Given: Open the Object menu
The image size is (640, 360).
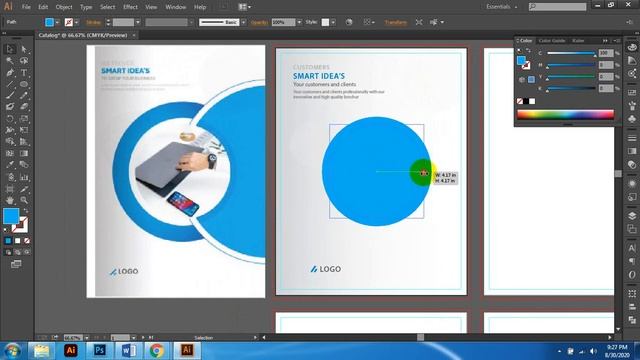Looking at the screenshot, I should tap(64, 7).
